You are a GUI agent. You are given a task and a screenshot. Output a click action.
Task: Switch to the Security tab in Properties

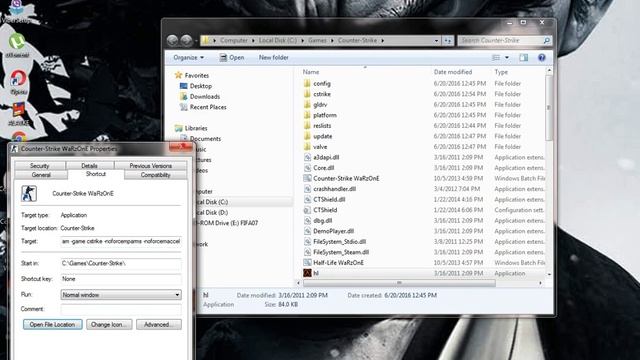pos(40,166)
